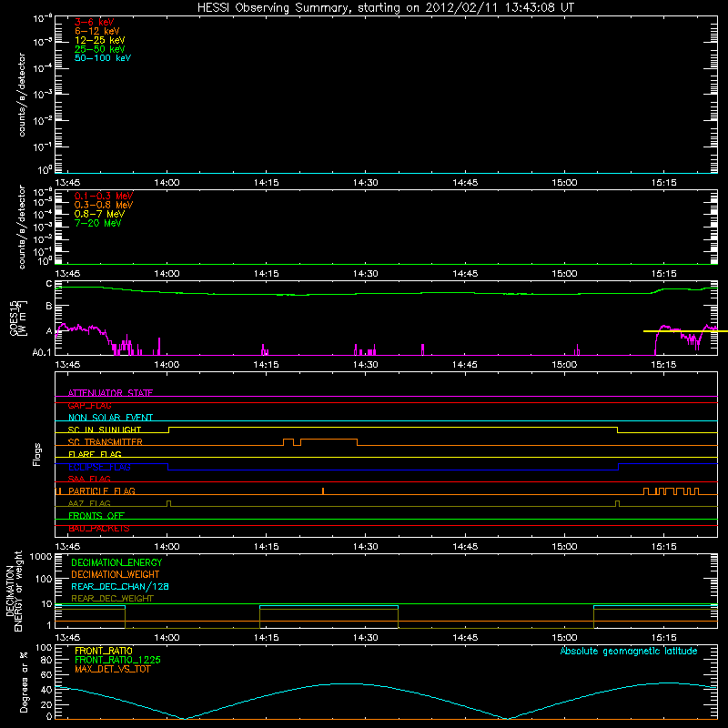Screen dimensions: 728x728
Task: Click the B class label on GOES axis
Action: pos(49,306)
